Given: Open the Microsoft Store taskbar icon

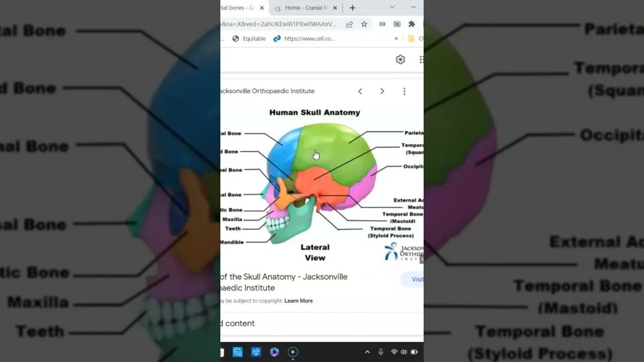Looking at the screenshot, I should (237, 352).
